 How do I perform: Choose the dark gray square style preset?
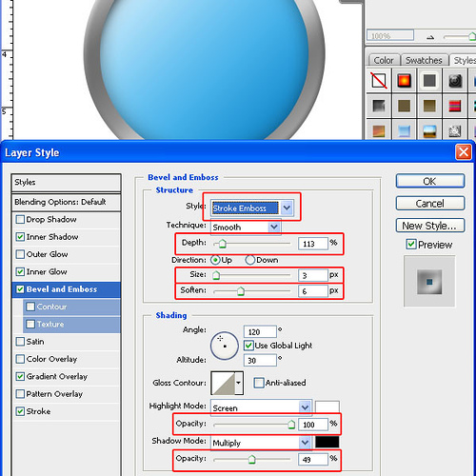point(429,81)
